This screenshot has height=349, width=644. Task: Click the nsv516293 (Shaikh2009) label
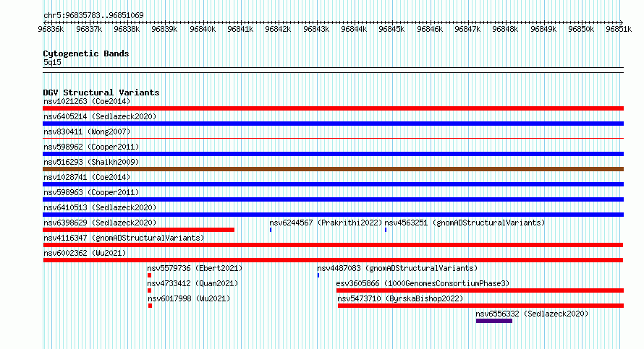click(91, 162)
